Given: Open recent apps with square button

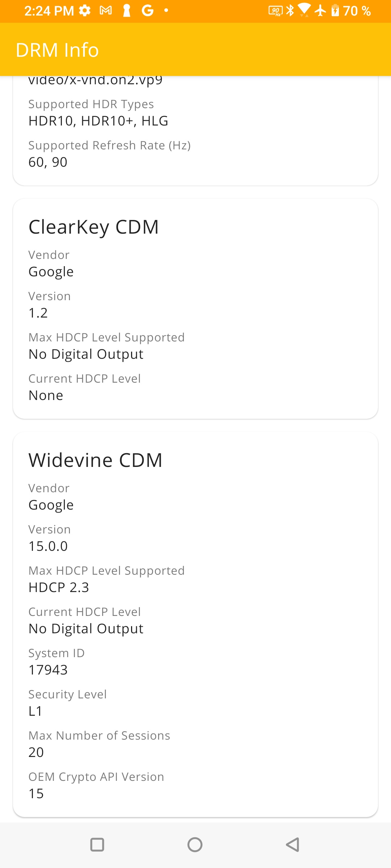Looking at the screenshot, I should 97,845.
